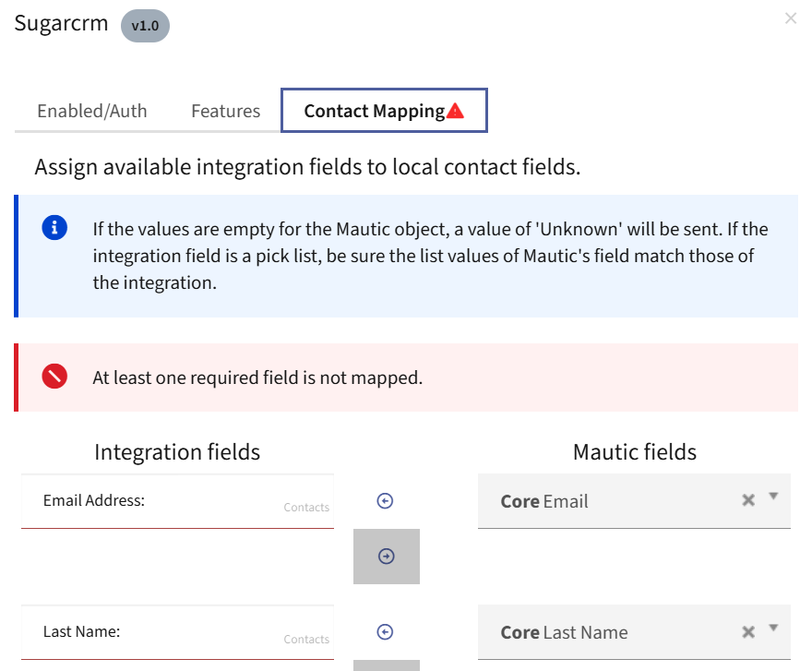Click the Contacts label in Last Name row
The width and height of the screenshot is (812, 671).
(306, 640)
